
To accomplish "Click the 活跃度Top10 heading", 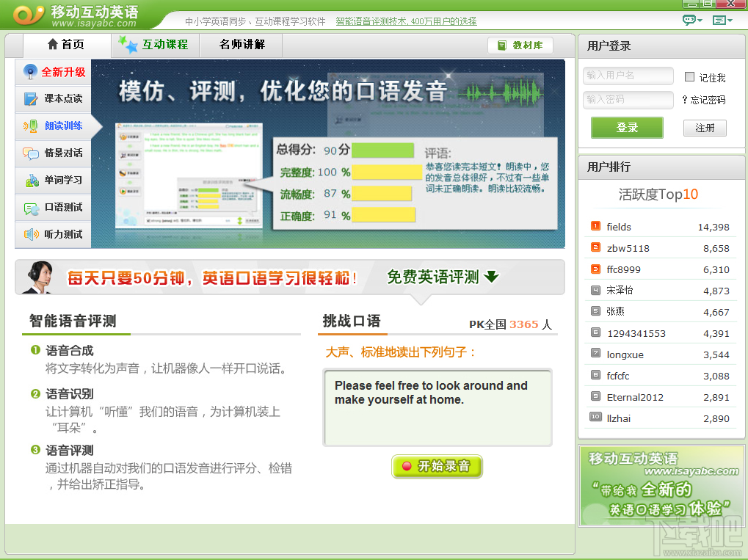I will [658, 194].
